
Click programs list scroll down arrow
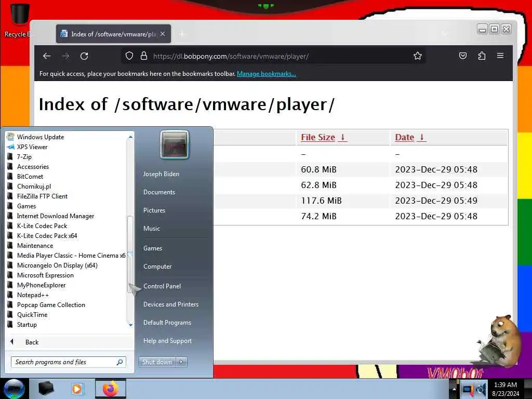click(130, 325)
